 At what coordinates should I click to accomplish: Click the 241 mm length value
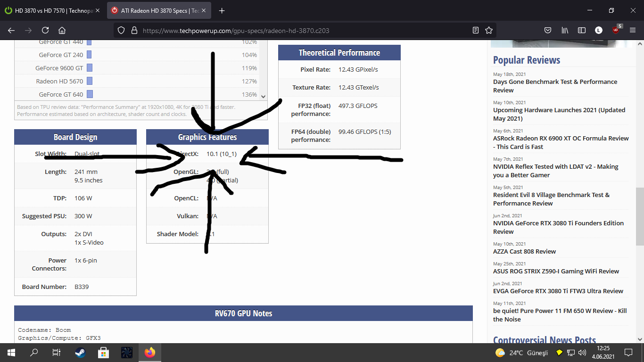coord(86,172)
